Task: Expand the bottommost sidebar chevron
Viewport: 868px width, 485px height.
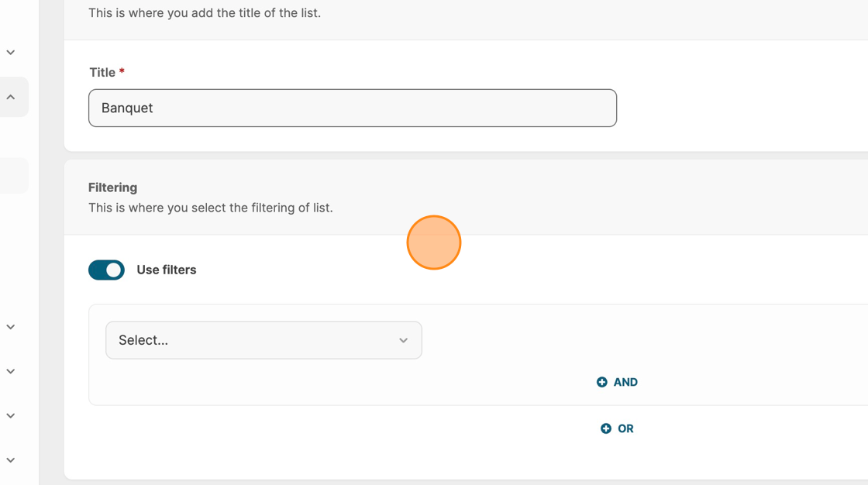Action: pyautogui.click(x=11, y=460)
